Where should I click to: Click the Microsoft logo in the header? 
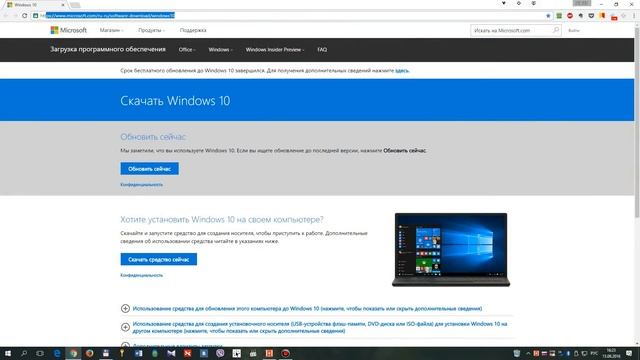coord(68,30)
